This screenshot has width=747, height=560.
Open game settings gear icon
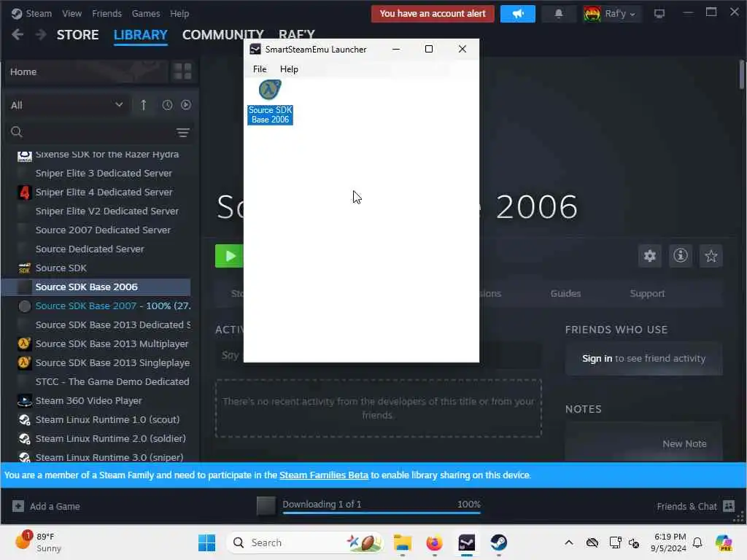650,256
